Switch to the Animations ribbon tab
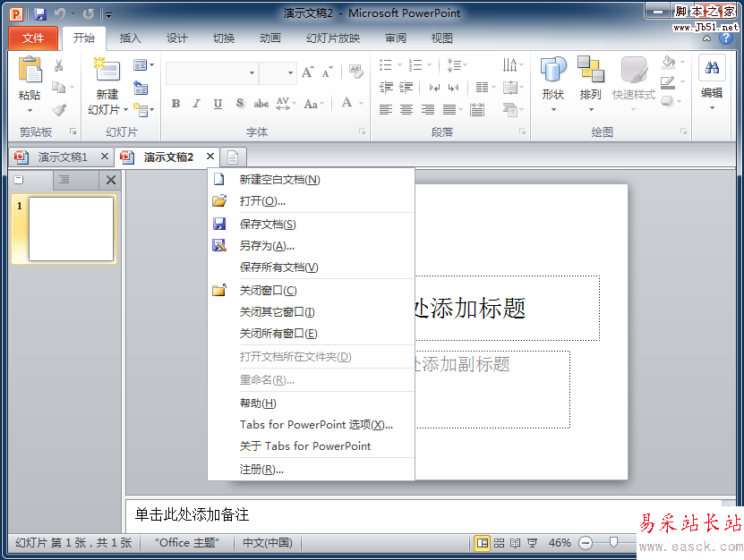 coord(270,38)
